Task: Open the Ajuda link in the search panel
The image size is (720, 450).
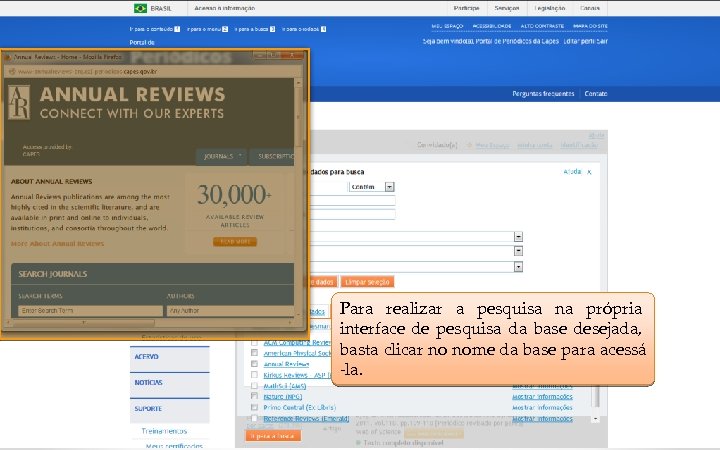Action: [x=572, y=172]
